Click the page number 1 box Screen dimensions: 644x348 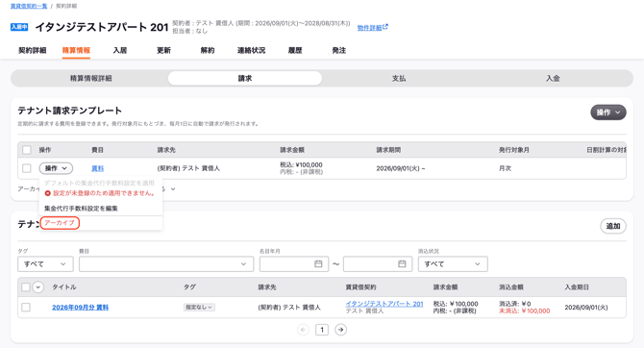322,330
